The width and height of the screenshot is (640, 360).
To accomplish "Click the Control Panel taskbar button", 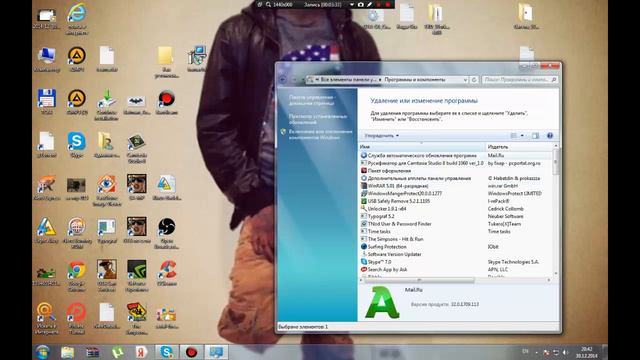I will [x=216, y=352].
